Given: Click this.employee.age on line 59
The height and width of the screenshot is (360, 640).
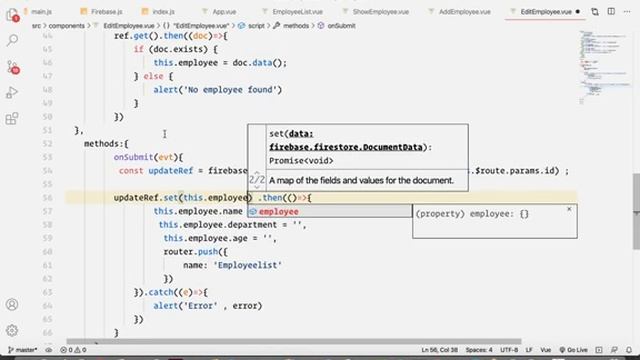Looking at the screenshot, I should tap(206, 238).
